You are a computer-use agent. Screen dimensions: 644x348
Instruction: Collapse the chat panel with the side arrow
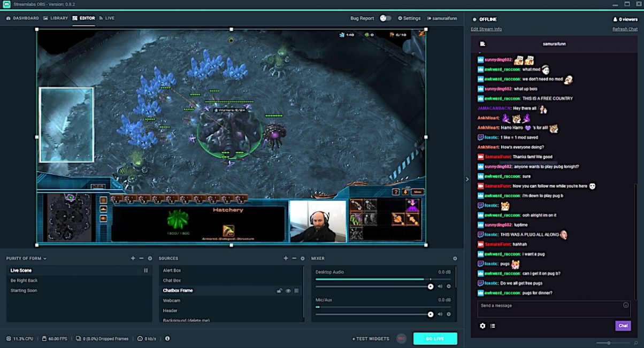tap(466, 179)
